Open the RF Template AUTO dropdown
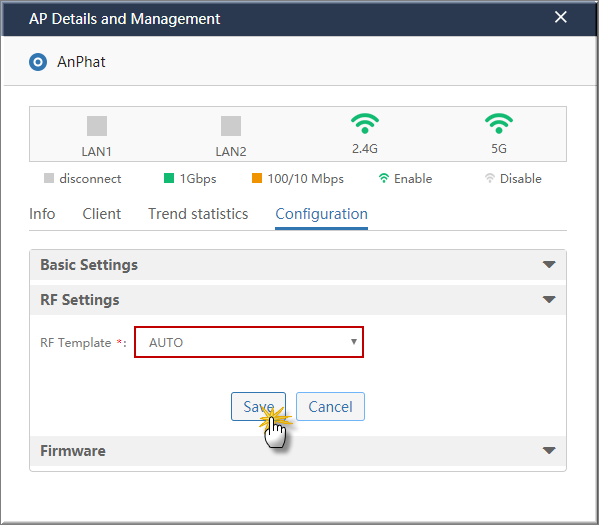Screen dimensions: 599x525 (249, 342)
